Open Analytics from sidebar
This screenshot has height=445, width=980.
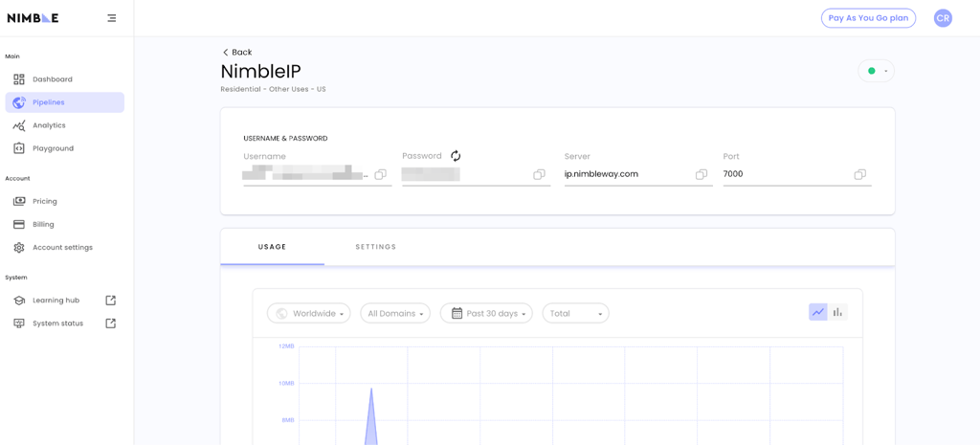tap(65, 125)
